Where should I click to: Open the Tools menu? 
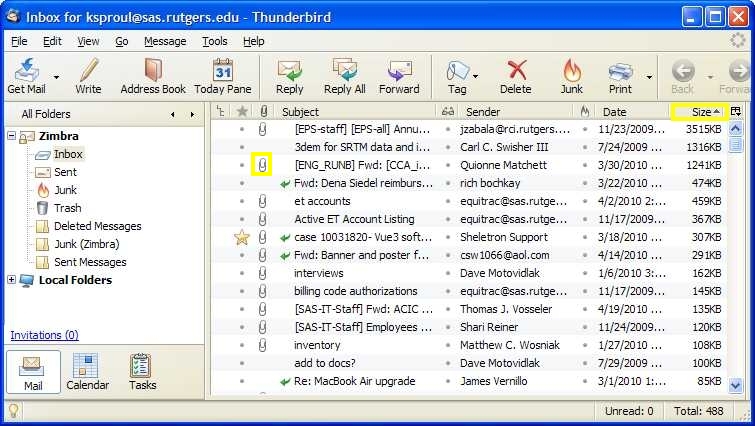coord(214,41)
